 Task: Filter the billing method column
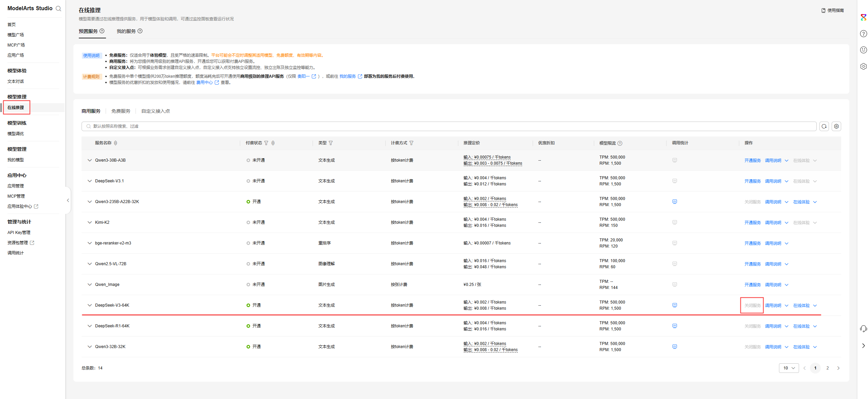pyautogui.click(x=411, y=143)
